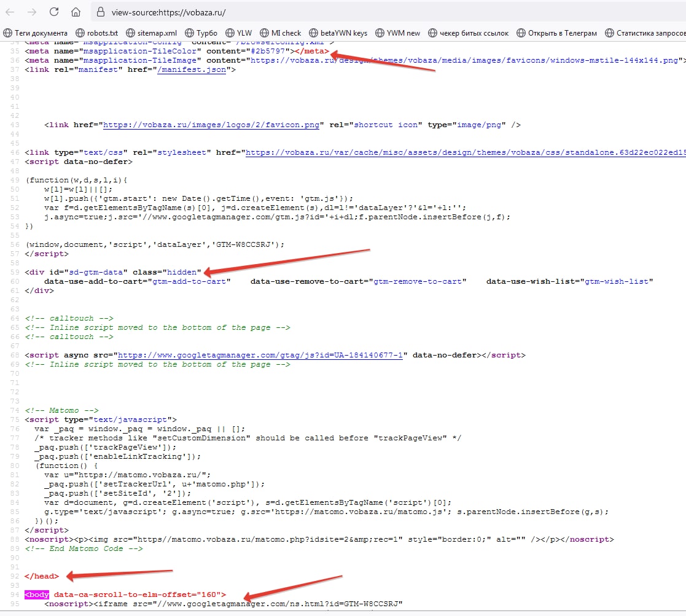Click globe icon of 'YWM new' bookmark
Viewport: 686px width, 616px height.
tap(380, 33)
